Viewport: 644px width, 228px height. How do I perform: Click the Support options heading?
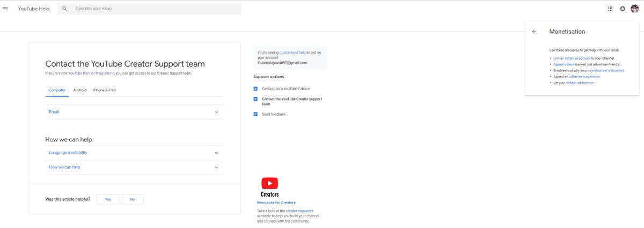point(269,77)
